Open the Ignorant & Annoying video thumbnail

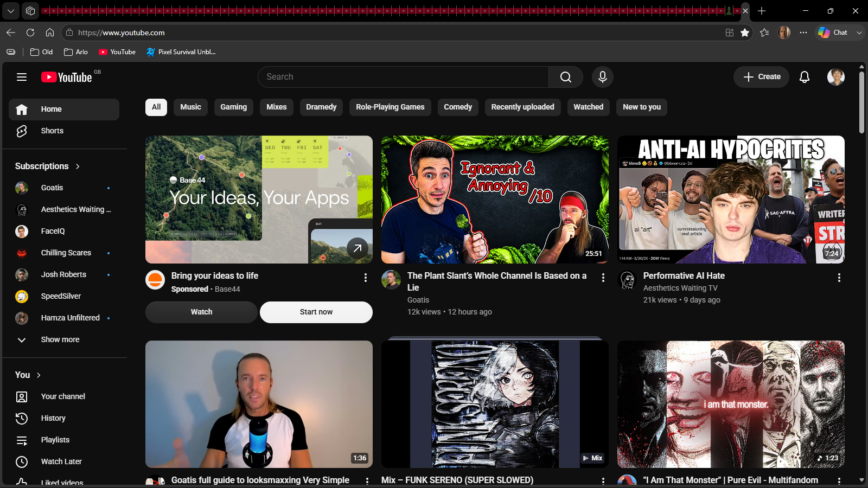click(x=495, y=200)
